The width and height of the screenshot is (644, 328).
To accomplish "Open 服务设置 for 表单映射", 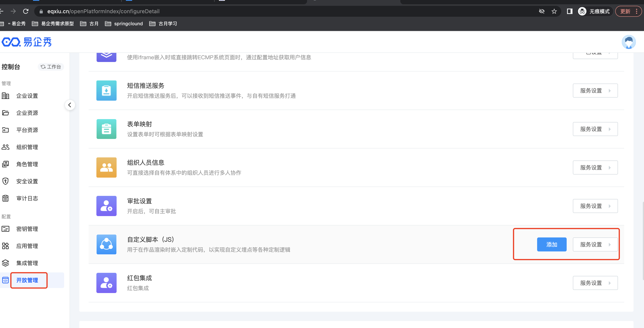I will [x=595, y=129].
